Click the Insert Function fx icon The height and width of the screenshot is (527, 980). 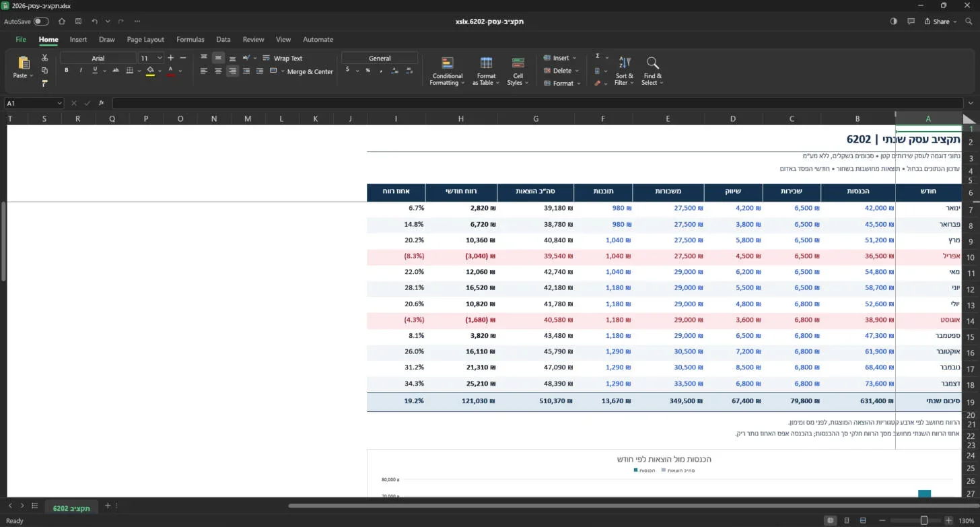101,103
